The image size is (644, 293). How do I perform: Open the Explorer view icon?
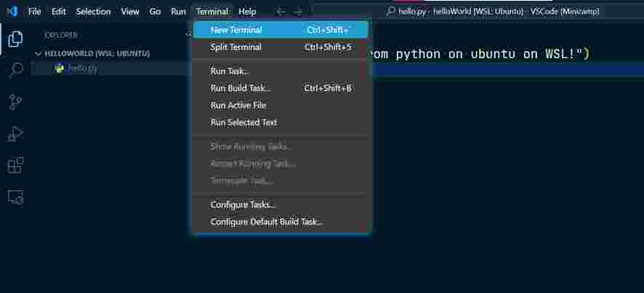pyautogui.click(x=15, y=39)
